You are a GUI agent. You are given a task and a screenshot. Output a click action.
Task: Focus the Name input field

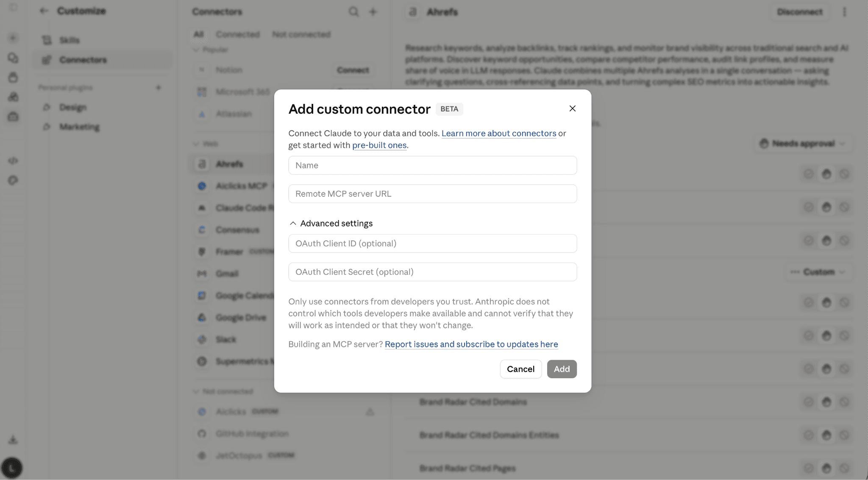pos(432,165)
